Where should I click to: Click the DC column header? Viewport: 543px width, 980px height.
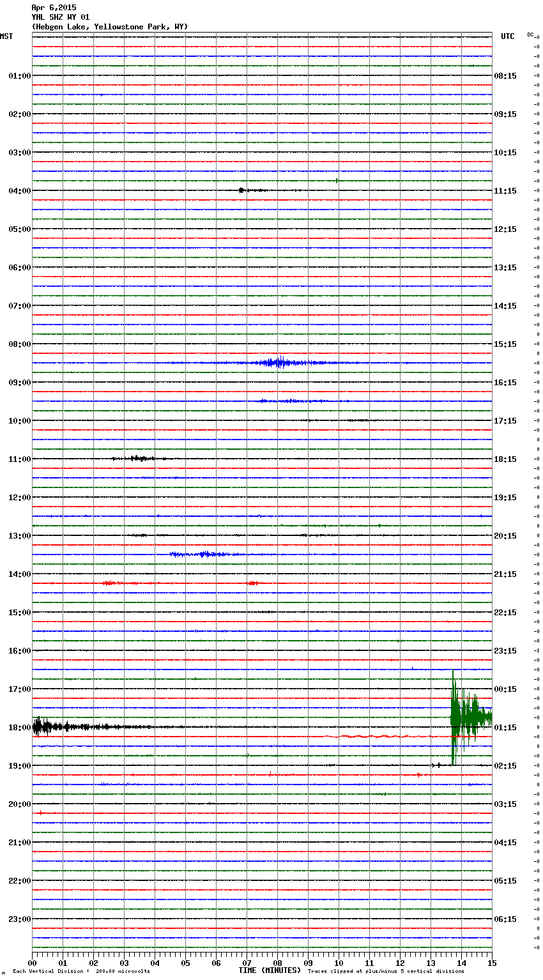click(530, 34)
